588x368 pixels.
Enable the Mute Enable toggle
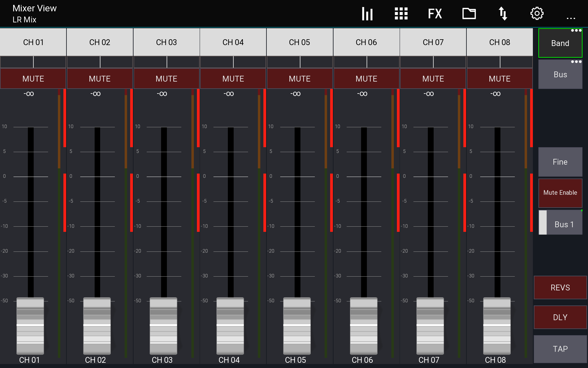[560, 193]
